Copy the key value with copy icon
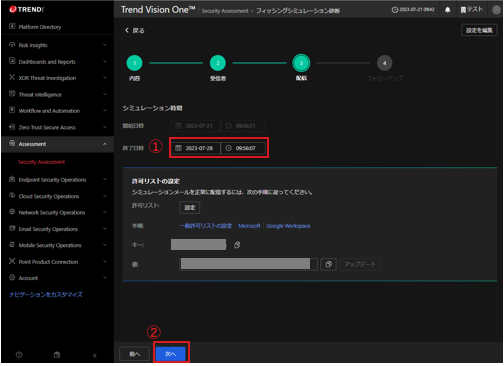This screenshot has height=366, width=504. 237,245
